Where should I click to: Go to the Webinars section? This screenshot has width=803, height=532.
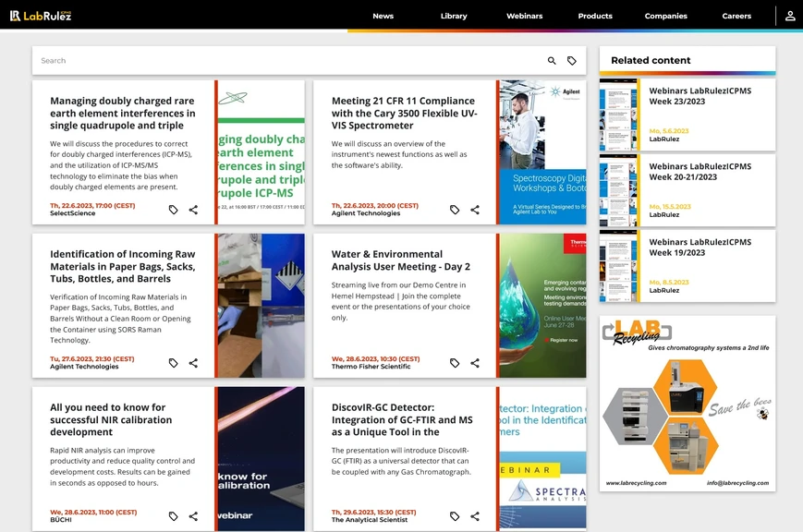[525, 16]
